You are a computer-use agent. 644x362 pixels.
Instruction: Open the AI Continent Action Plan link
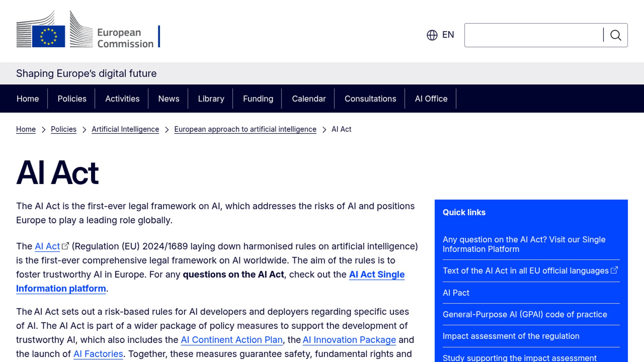(x=232, y=340)
